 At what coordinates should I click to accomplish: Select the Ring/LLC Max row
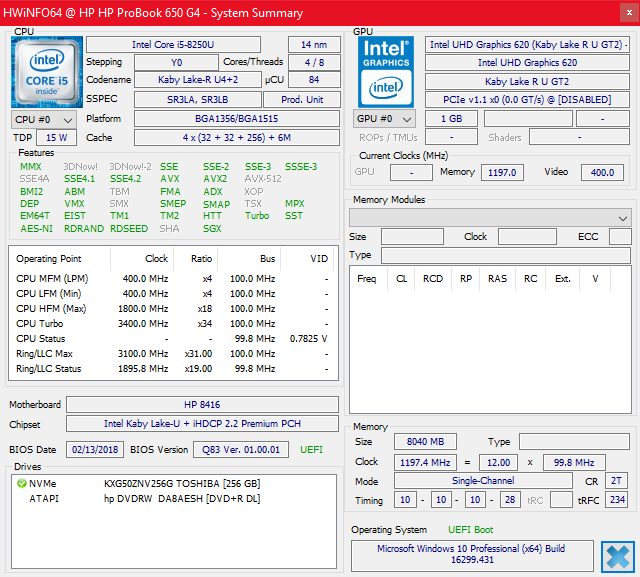(x=173, y=353)
